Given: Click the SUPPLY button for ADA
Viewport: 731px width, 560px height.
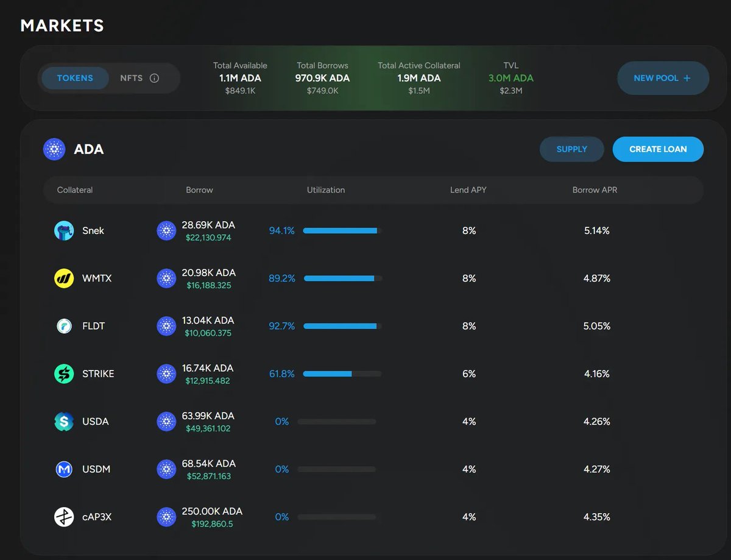Looking at the screenshot, I should click(572, 149).
